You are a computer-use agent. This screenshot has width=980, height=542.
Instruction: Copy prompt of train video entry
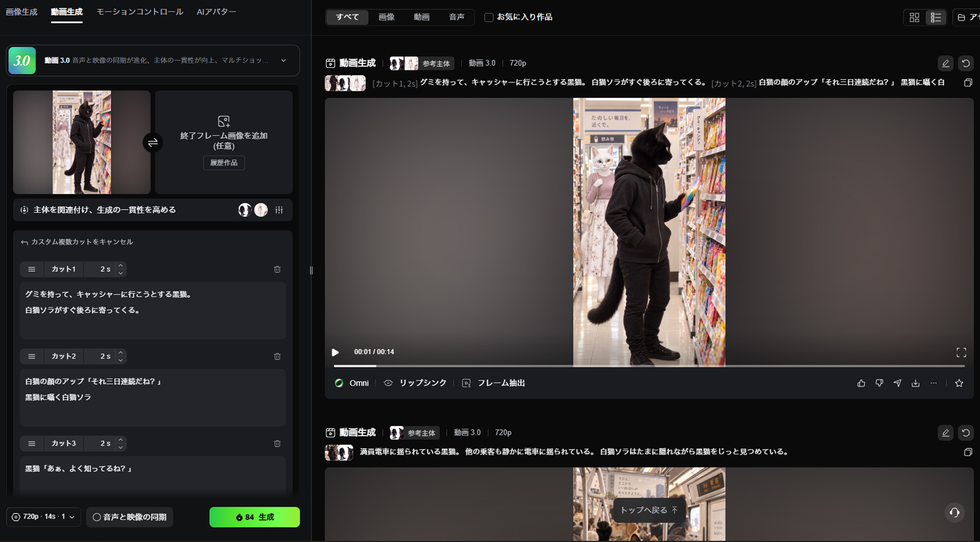pyautogui.click(x=968, y=452)
